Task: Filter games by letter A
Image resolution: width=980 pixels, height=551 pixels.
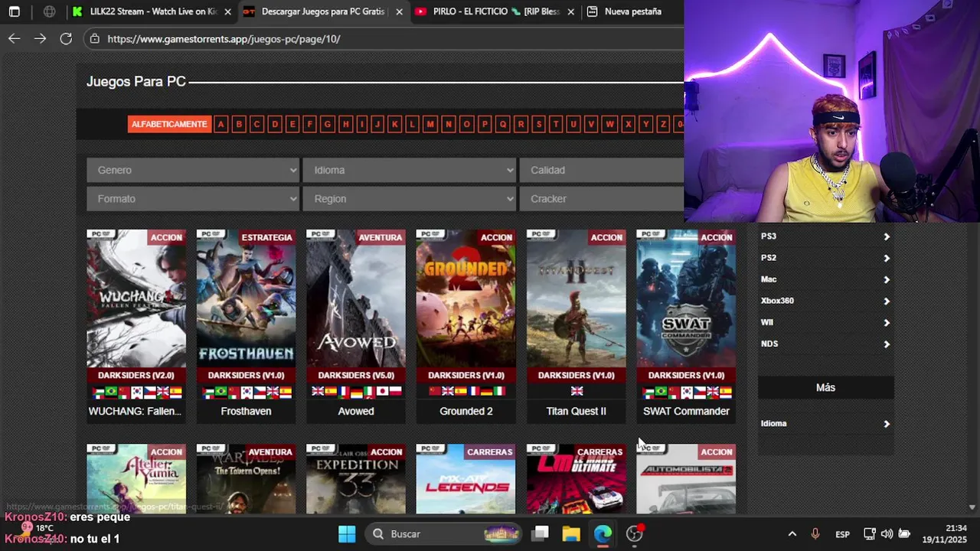Action: 220,124
